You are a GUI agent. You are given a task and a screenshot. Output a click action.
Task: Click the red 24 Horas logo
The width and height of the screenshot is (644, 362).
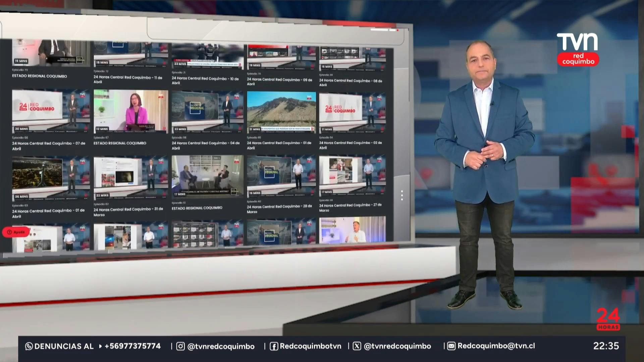click(x=608, y=319)
